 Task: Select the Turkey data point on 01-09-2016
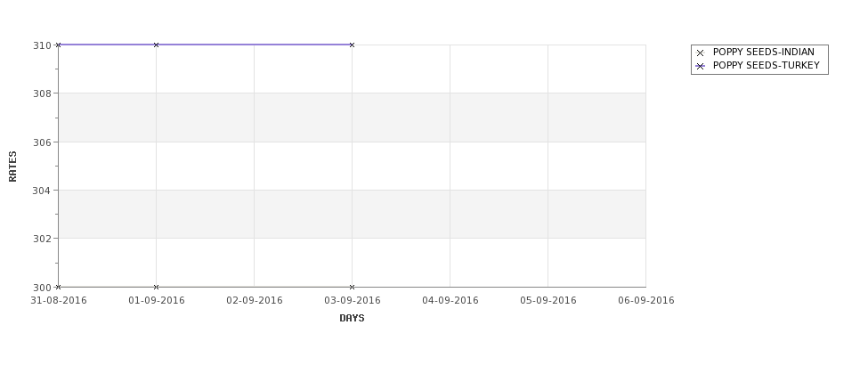click(156, 45)
